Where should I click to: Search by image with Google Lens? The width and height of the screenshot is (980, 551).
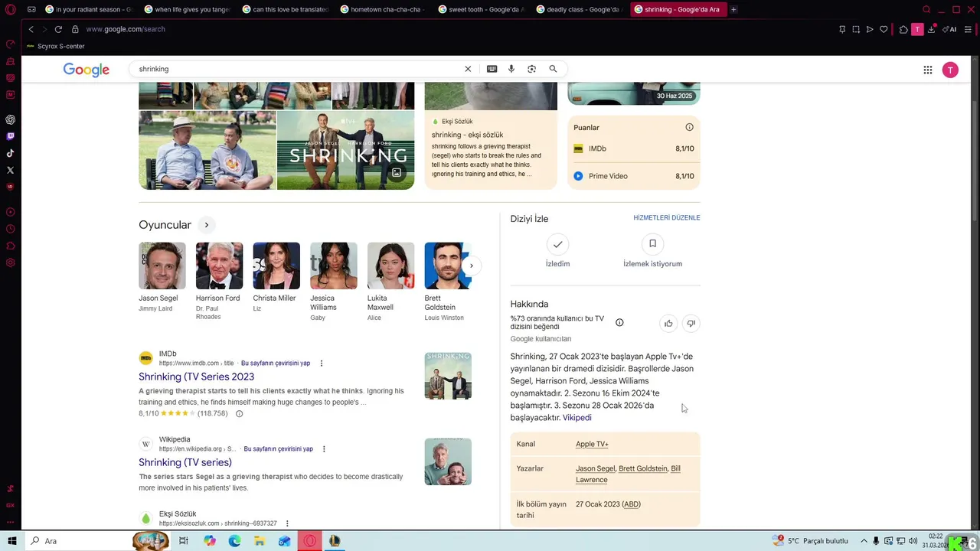[x=531, y=69]
